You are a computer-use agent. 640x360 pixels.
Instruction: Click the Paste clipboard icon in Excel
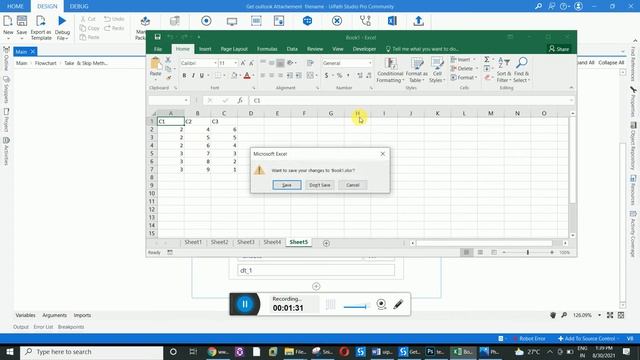click(155, 64)
